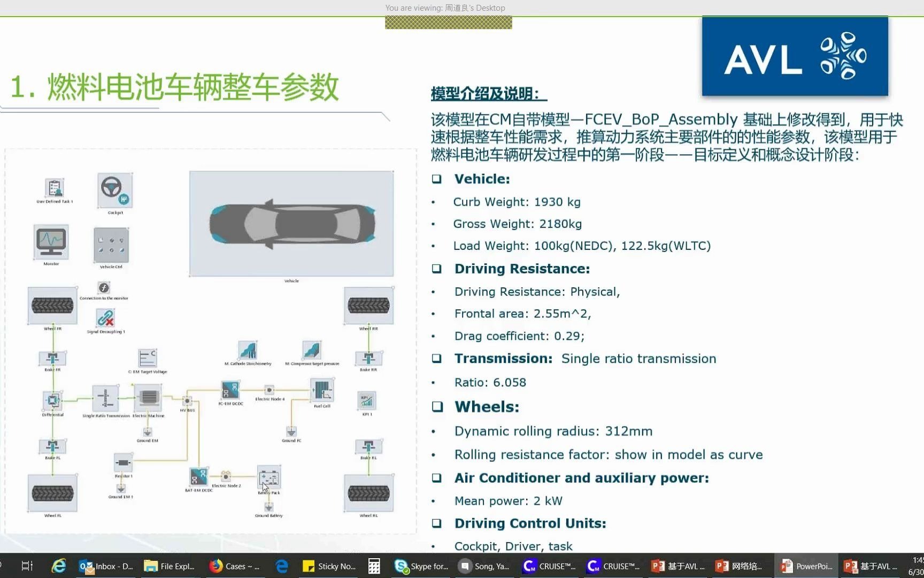Click the AVL logo
The image size is (924, 578).
tap(795, 56)
